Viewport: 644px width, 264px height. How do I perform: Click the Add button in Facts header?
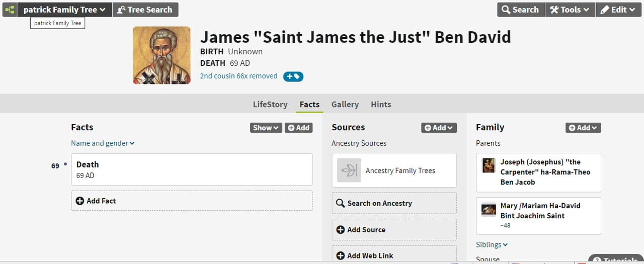click(x=298, y=128)
